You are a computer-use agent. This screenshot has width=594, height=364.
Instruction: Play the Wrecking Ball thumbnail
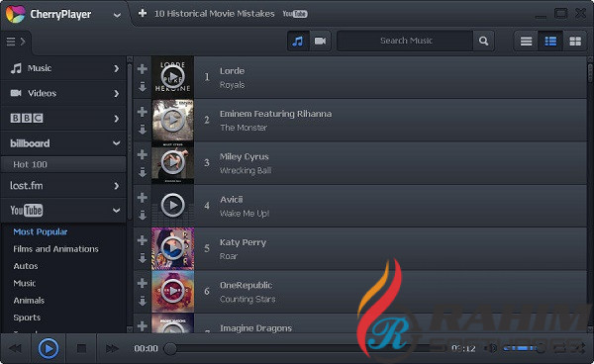[172, 162]
